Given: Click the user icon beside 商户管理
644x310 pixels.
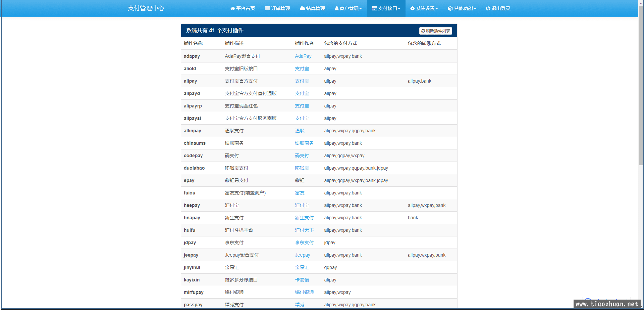Looking at the screenshot, I should (337, 8).
